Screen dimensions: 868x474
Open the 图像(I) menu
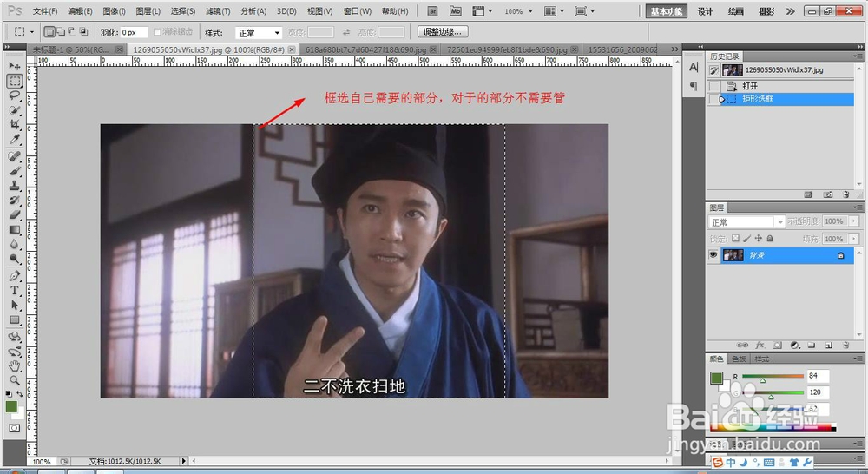[114, 11]
